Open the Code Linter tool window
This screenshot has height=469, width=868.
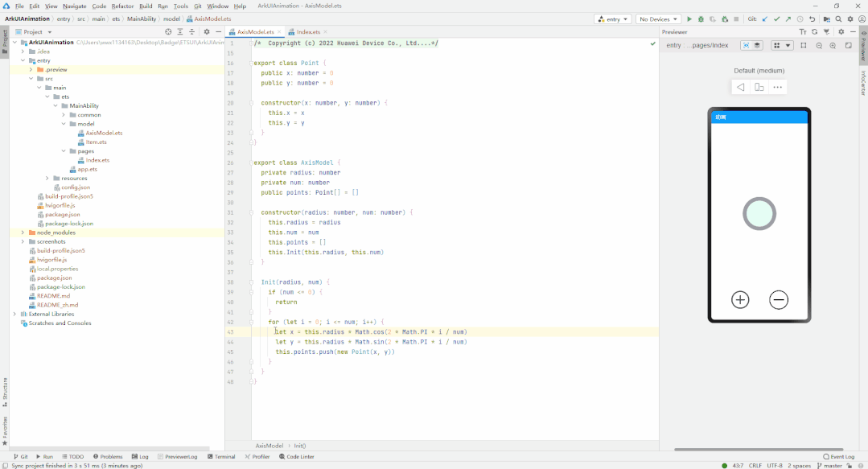click(x=297, y=457)
